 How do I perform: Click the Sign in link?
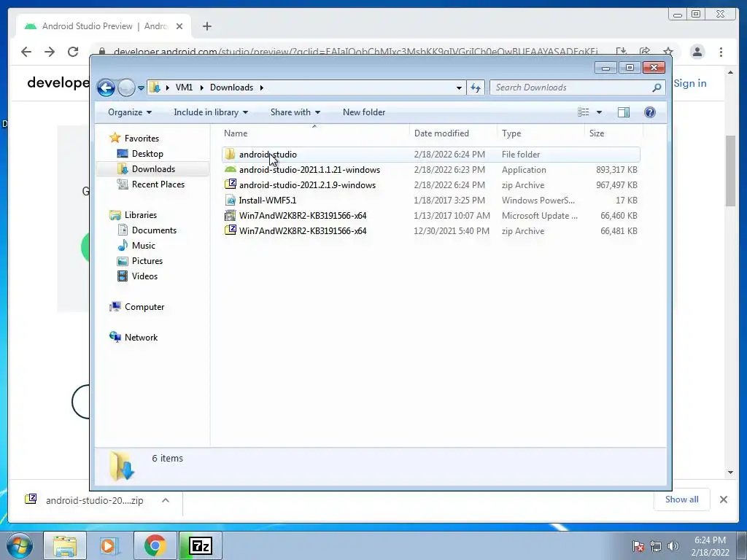click(x=690, y=83)
